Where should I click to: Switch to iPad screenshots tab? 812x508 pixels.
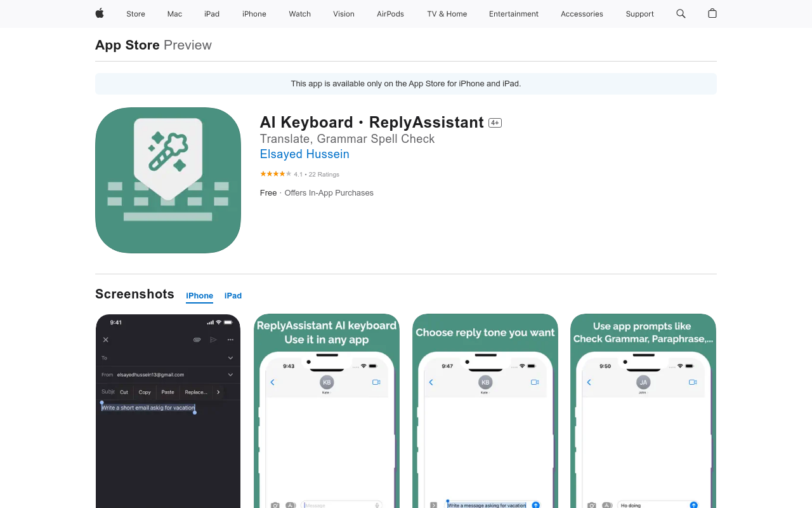pyautogui.click(x=233, y=296)
